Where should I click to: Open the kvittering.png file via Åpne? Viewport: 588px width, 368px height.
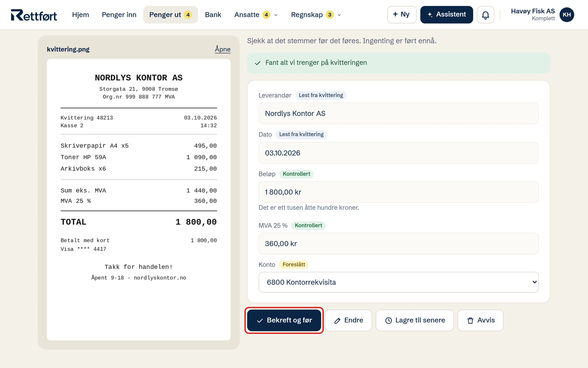[x=222, y=49]
